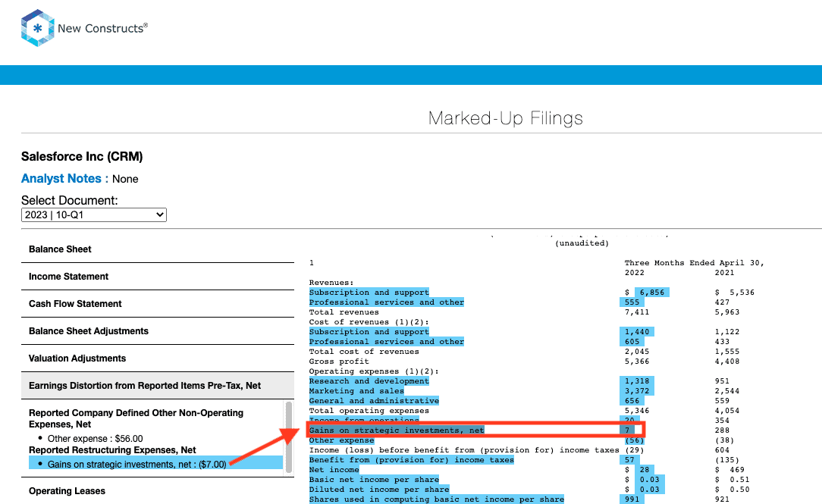The width and height of the screenshot is (822, 504).
Task: Click the New Constructs brand name text
Action: pos(103,28)
